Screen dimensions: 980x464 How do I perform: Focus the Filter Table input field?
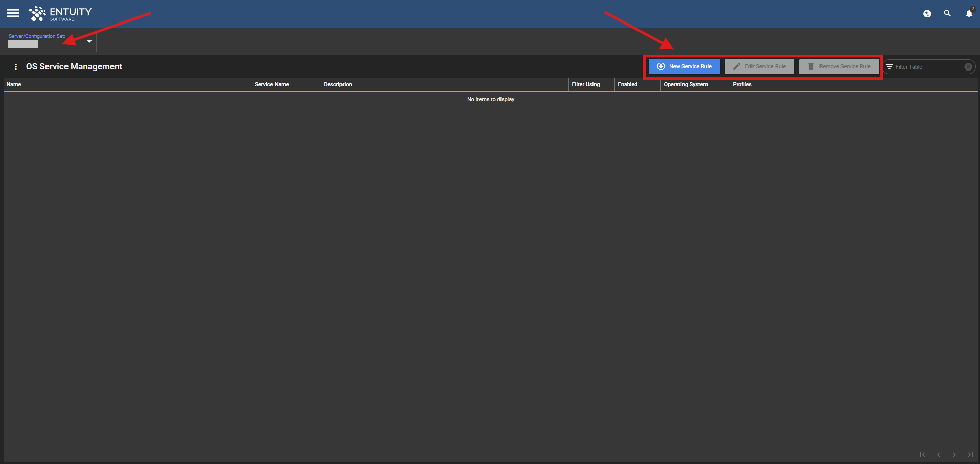928,67
